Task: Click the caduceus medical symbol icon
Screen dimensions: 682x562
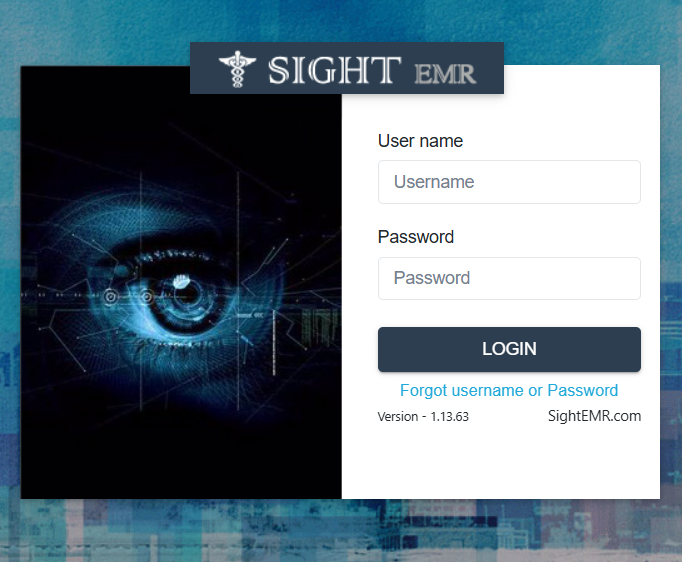Action: click(x=237, y=69)
